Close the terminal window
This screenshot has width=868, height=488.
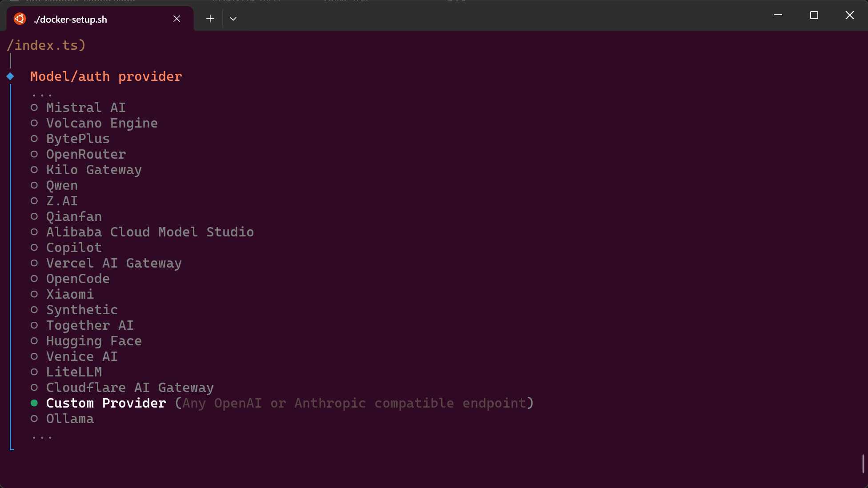850,15
